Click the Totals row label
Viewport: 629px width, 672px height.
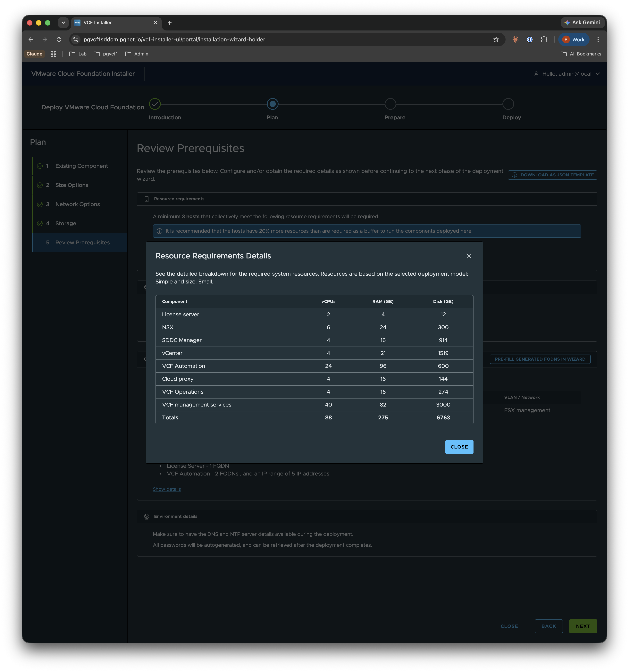pos(170,417)
